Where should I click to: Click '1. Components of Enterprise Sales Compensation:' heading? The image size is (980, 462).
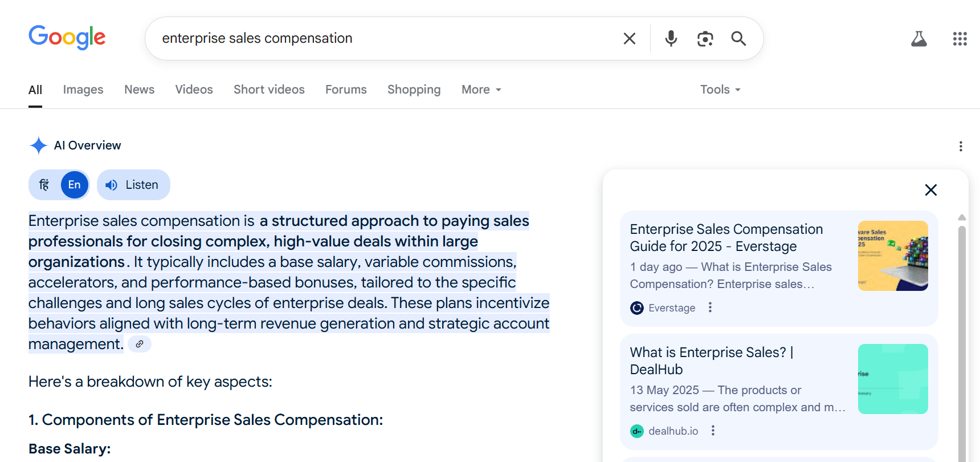206,420
